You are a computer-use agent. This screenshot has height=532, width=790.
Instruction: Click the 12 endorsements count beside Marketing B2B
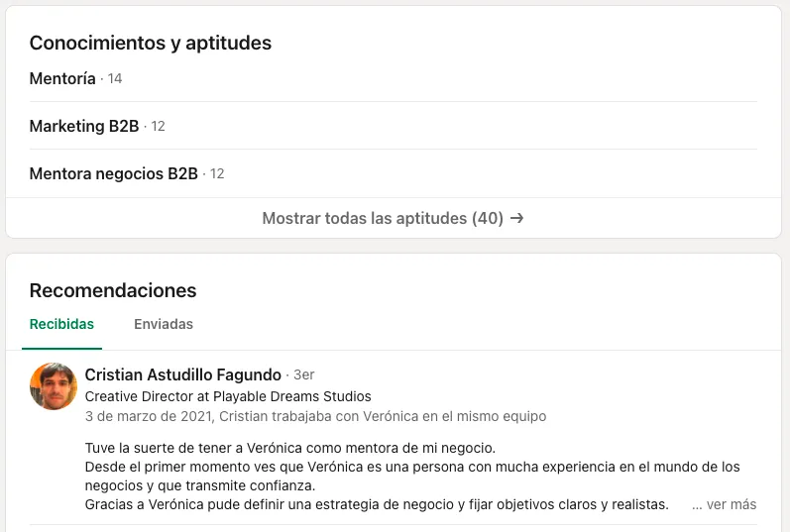coord(159,126)
